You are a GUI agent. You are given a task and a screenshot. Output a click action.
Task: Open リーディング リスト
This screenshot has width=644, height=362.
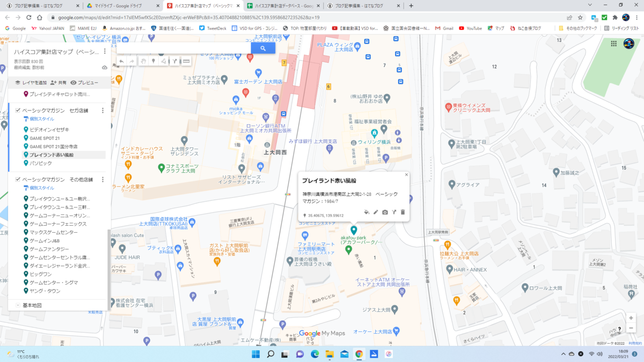tap(623, 28)
